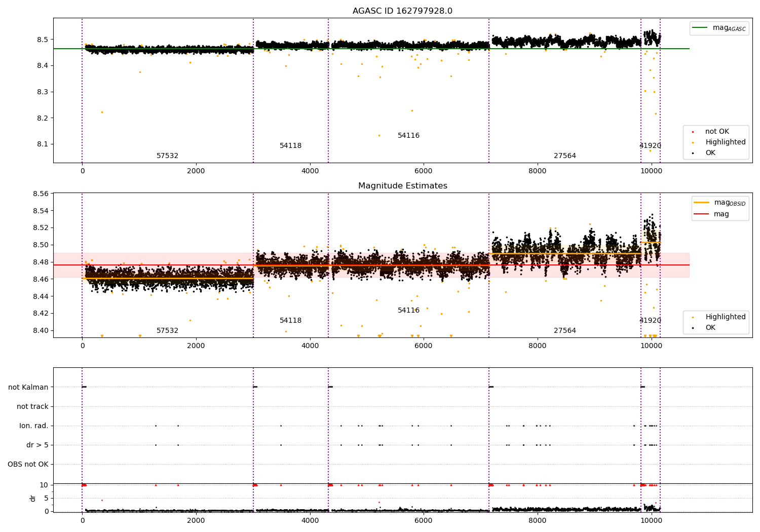760x532 pixels.
Task: Click obsid label 27564 in Magnitude Estimates plot
Action: point(565,331)
